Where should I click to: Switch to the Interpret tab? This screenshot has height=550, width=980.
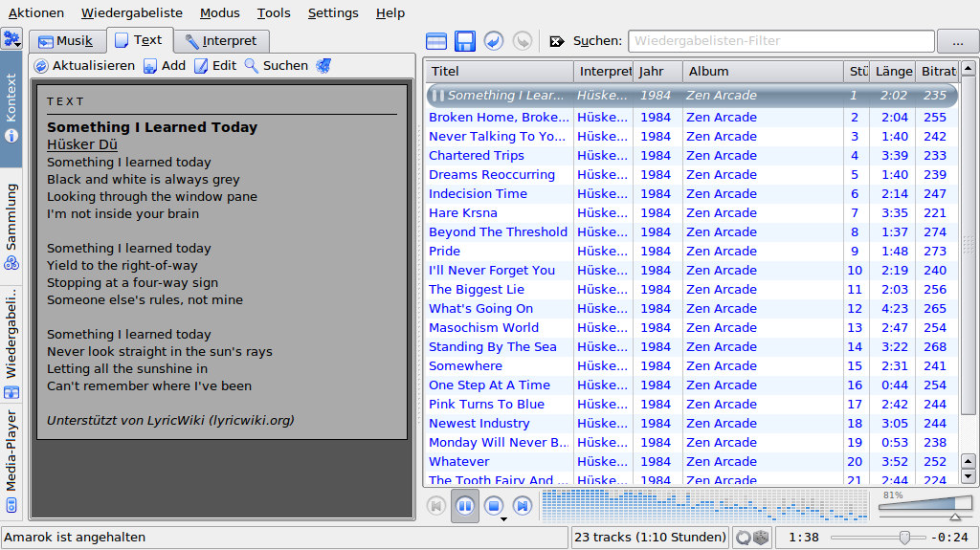[221, 40]
